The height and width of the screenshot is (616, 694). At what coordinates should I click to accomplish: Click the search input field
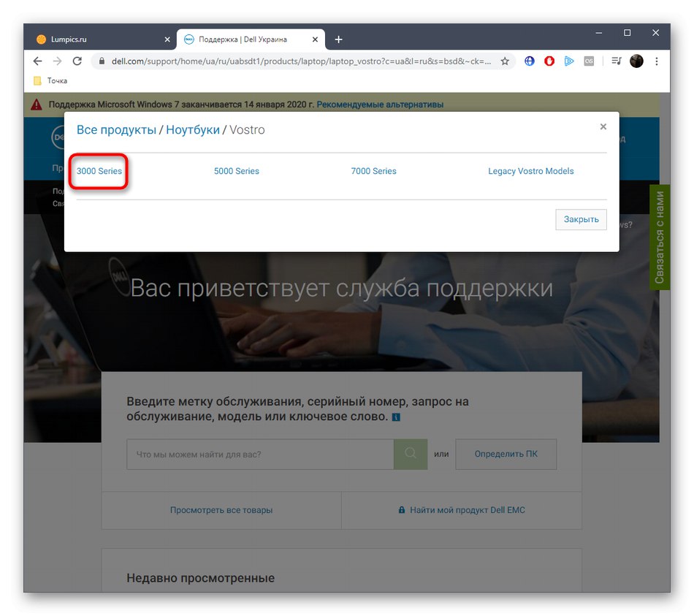pos(259,454)
